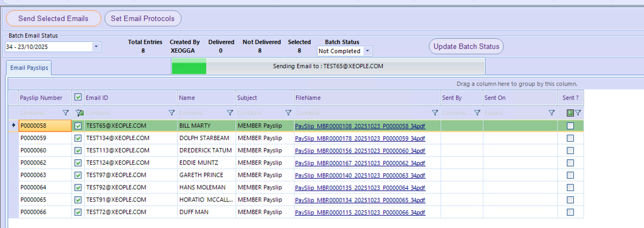Image resolution: width=644 pixels, height=228 pixels.
Task: Click the Update Batch Status button
Action: coord(466,47)
